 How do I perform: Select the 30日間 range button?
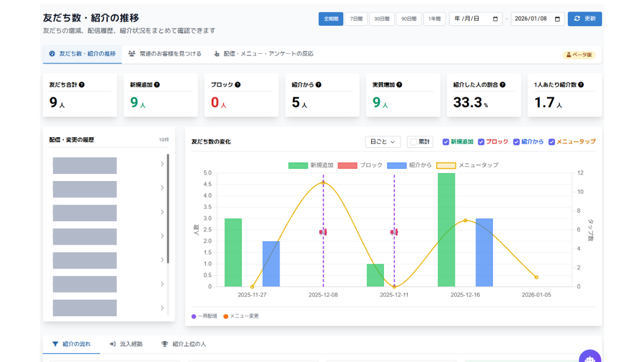[381, 19]
